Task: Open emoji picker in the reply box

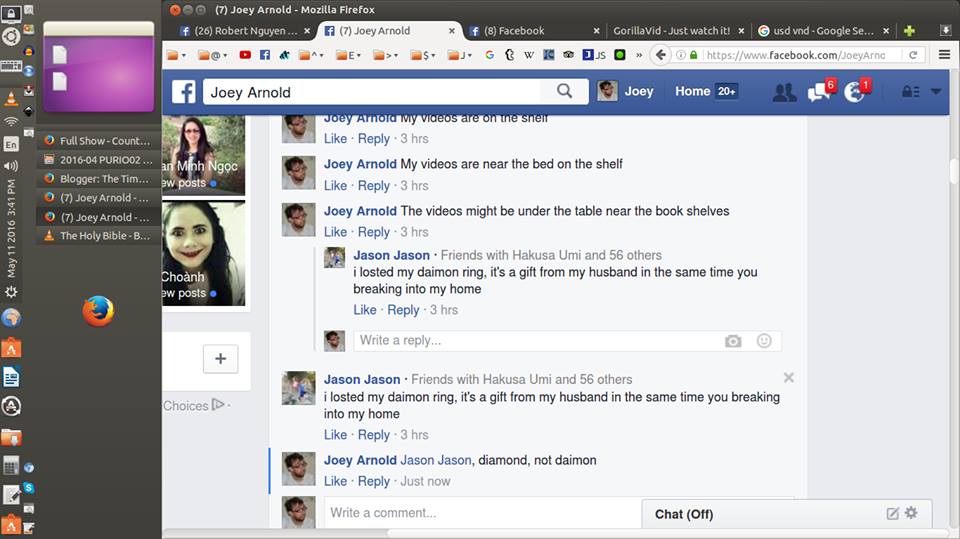Action: point(764,341)
